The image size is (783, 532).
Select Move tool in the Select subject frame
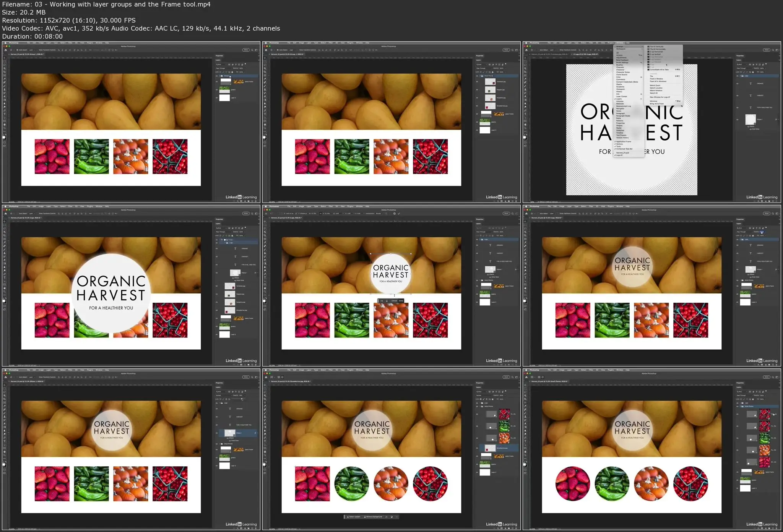[x=265, y=385]
